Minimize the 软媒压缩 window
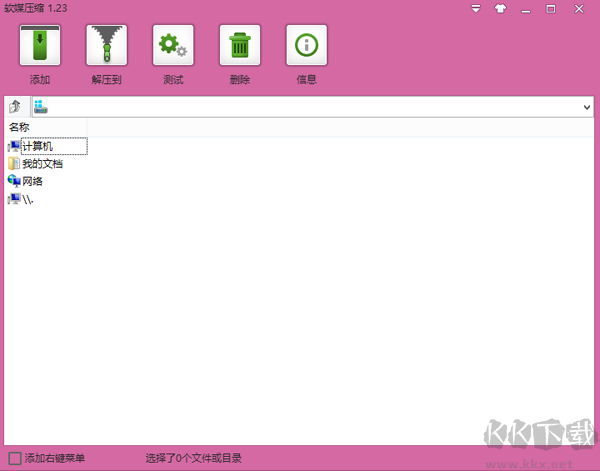Screen dimensions: 600x471 tap(526, 9)
